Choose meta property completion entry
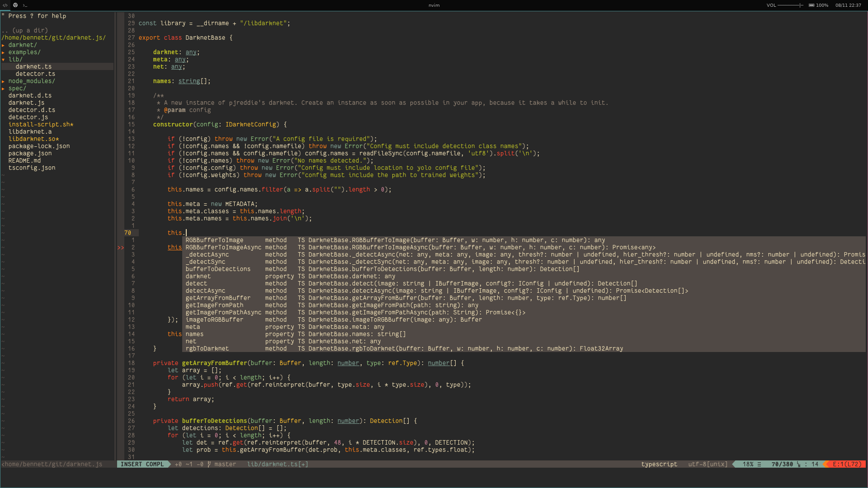Screen dimensions: 868x488 (524, 327)
